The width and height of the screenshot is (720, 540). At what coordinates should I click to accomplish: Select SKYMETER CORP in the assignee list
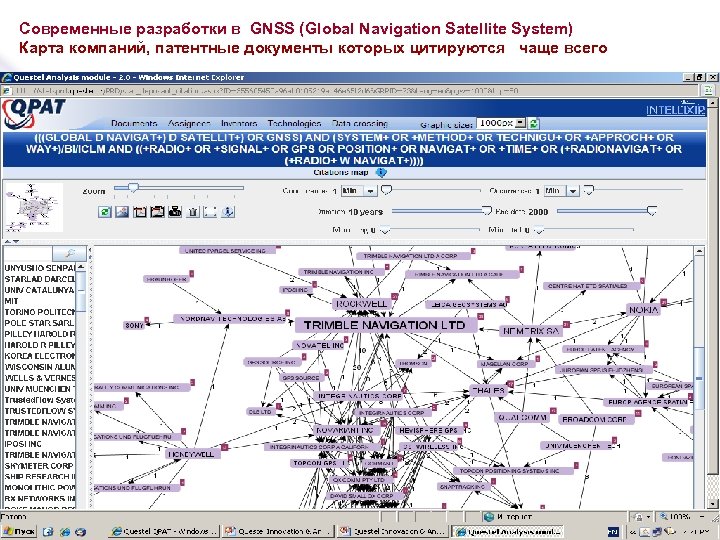click(39, 466)
